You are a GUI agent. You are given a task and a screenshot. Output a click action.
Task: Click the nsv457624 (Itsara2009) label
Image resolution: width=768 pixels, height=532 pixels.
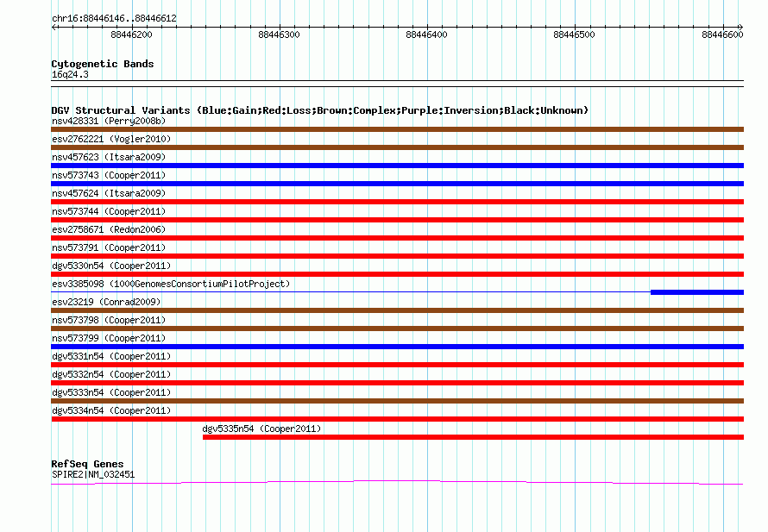(x=109, y=193)
